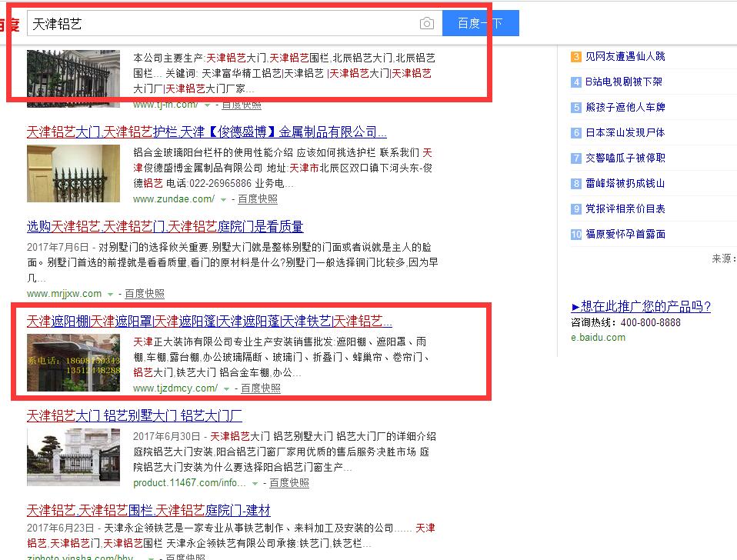
Task: Click the rank 8 badge icon
Action: [x=576, y=184]
